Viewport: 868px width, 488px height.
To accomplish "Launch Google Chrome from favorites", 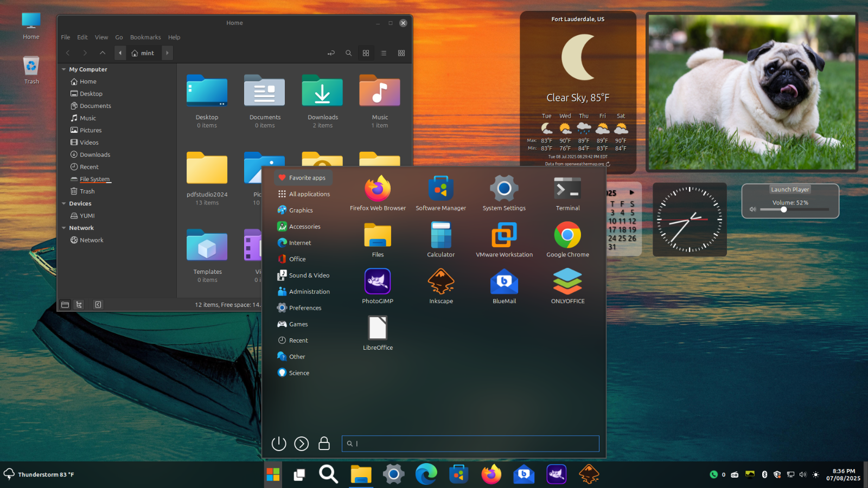I will pos(567,240).
